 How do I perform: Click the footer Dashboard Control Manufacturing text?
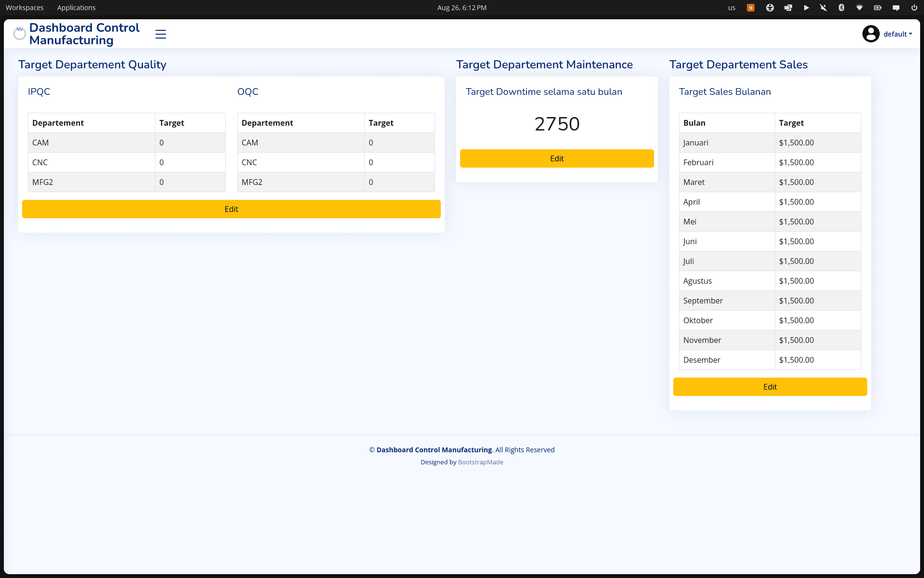(434, 450)
